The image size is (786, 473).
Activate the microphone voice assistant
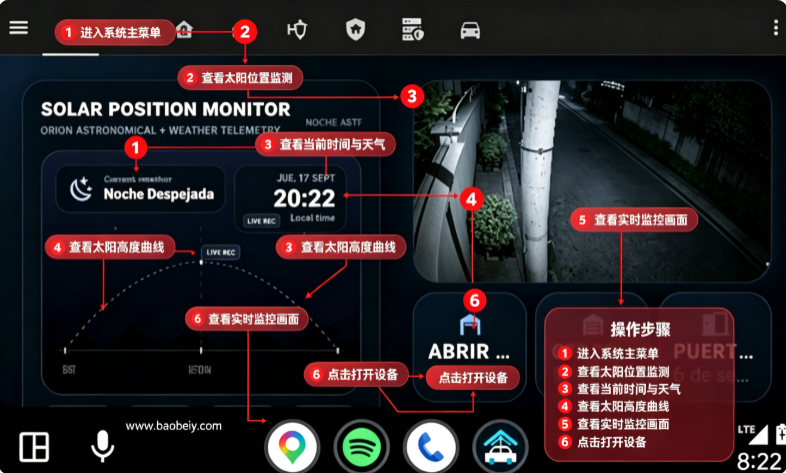(x=102, y=445)
